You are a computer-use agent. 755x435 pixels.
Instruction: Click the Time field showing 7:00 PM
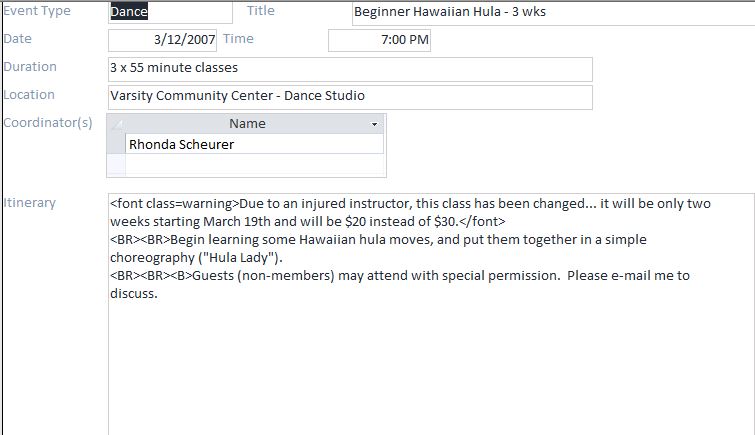[x=379, y=40]
